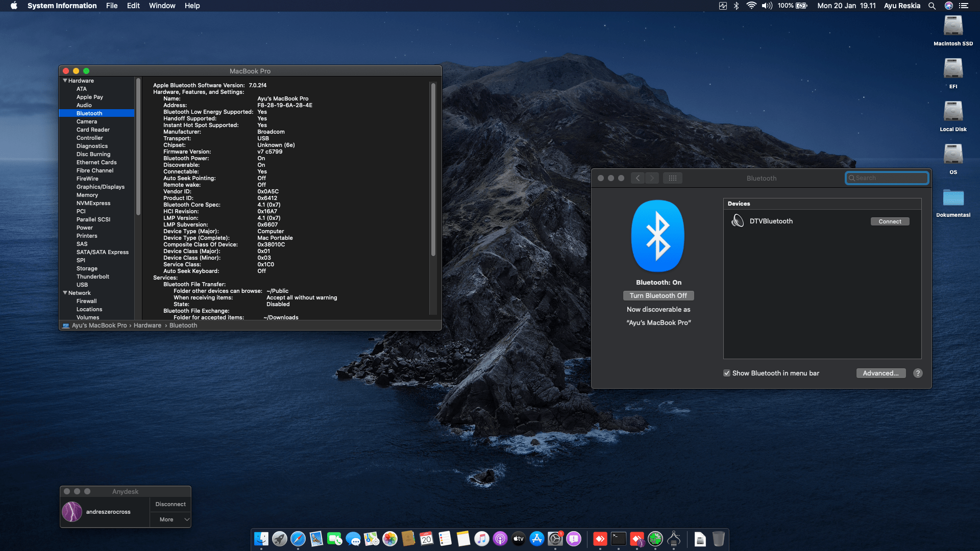This screenshot has height=551, width=980.
Task: Collapse the Hardware tree section
Action: 65,81
